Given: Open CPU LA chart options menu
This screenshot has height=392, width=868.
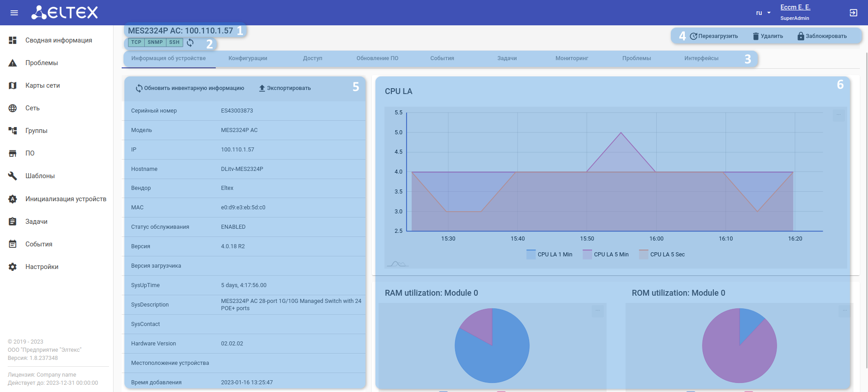Looking at the screenshot, I should 839,115.
